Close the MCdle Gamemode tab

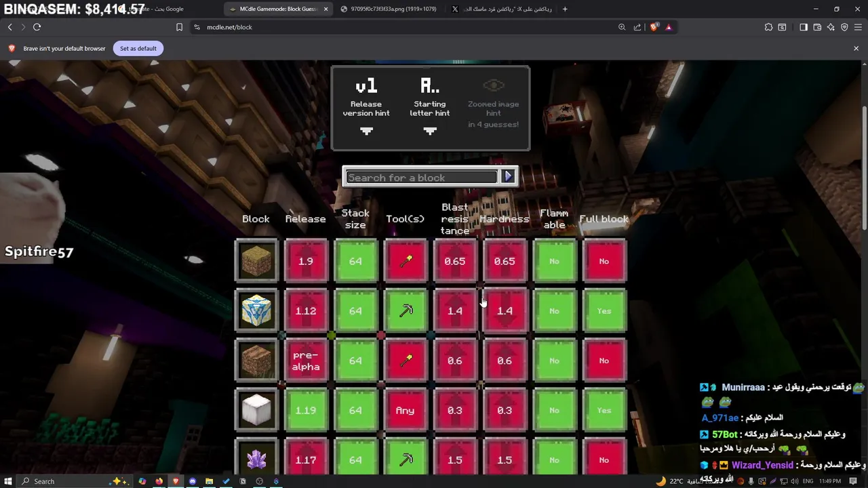pos(326,9)
